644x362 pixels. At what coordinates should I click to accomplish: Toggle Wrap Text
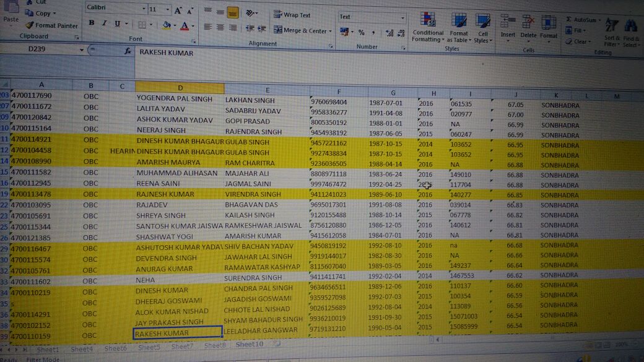[x=292, y=15]
